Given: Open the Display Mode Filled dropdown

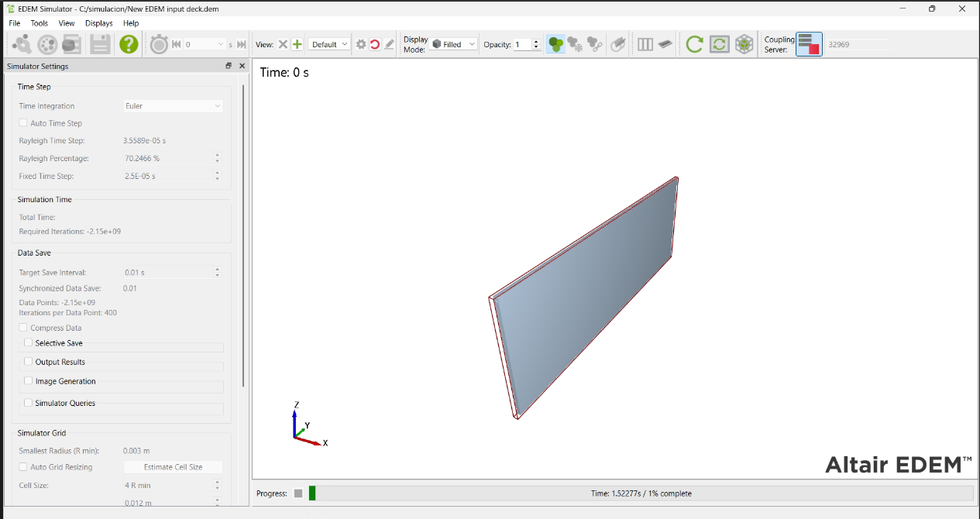Looking at the screenshot, I should tap(454, 45).
